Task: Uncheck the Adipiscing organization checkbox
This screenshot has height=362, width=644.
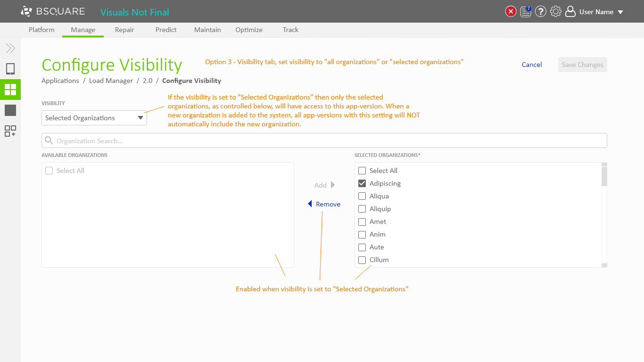Action: [362, 183]
